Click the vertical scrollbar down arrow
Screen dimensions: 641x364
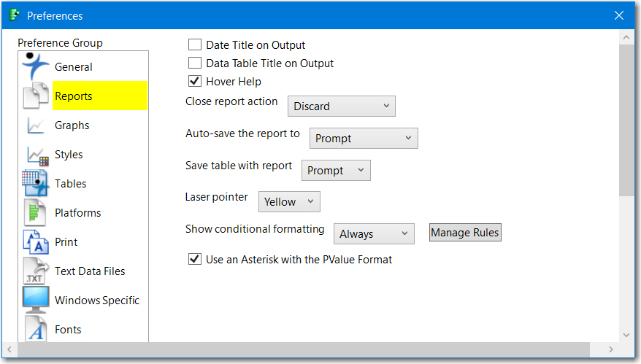626,335
